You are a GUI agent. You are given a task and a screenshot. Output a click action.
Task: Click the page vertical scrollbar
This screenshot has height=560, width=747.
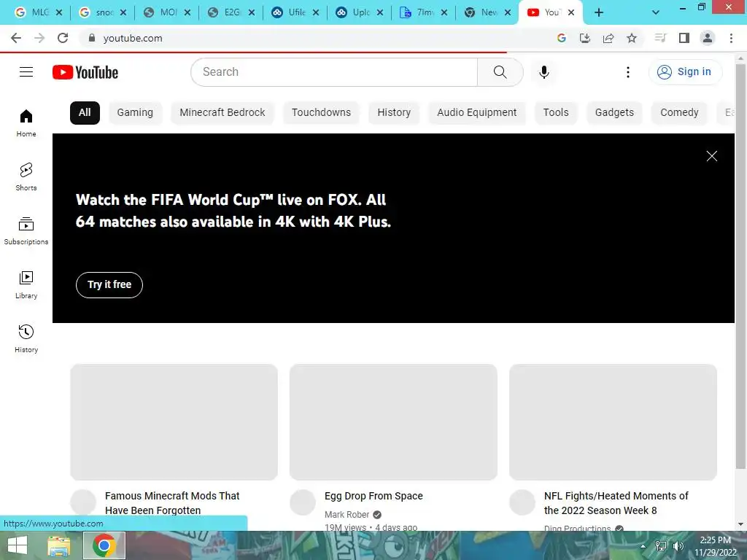click(x=740, y=267)
